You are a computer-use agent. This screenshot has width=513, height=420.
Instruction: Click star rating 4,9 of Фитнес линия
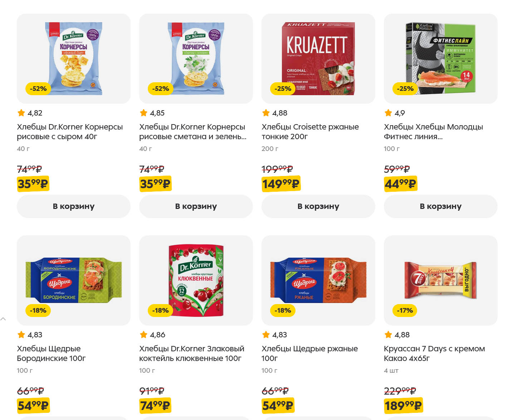click(x=395, y=113)
